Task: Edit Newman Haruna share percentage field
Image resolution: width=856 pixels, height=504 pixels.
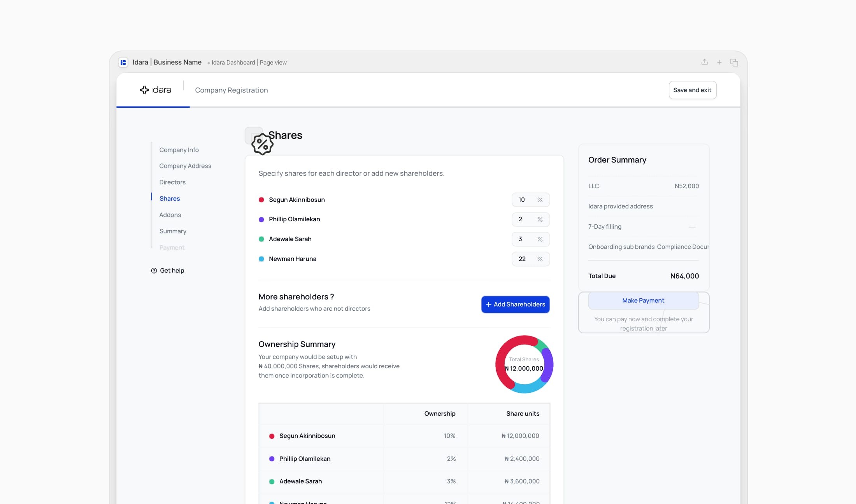Action: tap(530, 259)
